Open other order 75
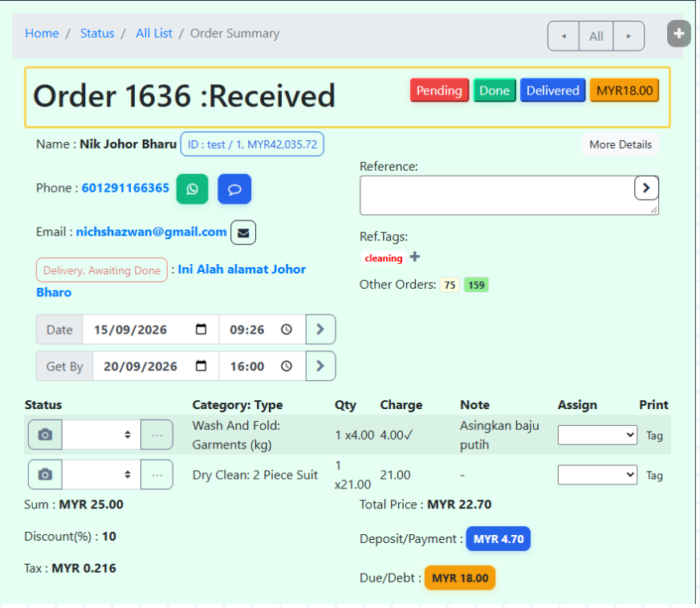 (x=450, y=285)
